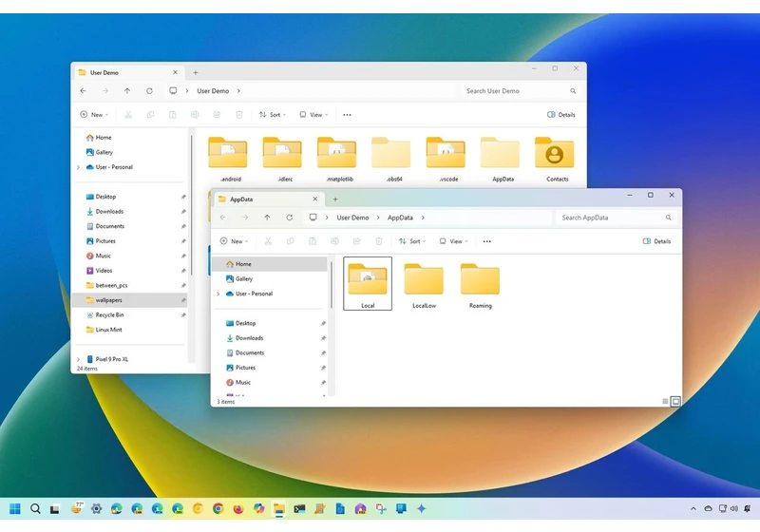This screenshot has height=532, width=760.
Task: Add new tab in AppData window
Action: pyautogui.click(x=335, y=199)
